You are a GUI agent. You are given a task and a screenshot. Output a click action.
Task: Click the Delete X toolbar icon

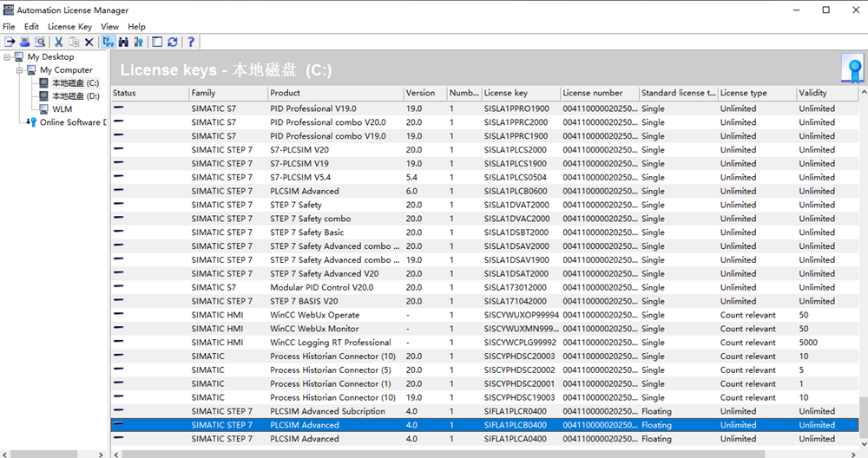click(89, 42)
